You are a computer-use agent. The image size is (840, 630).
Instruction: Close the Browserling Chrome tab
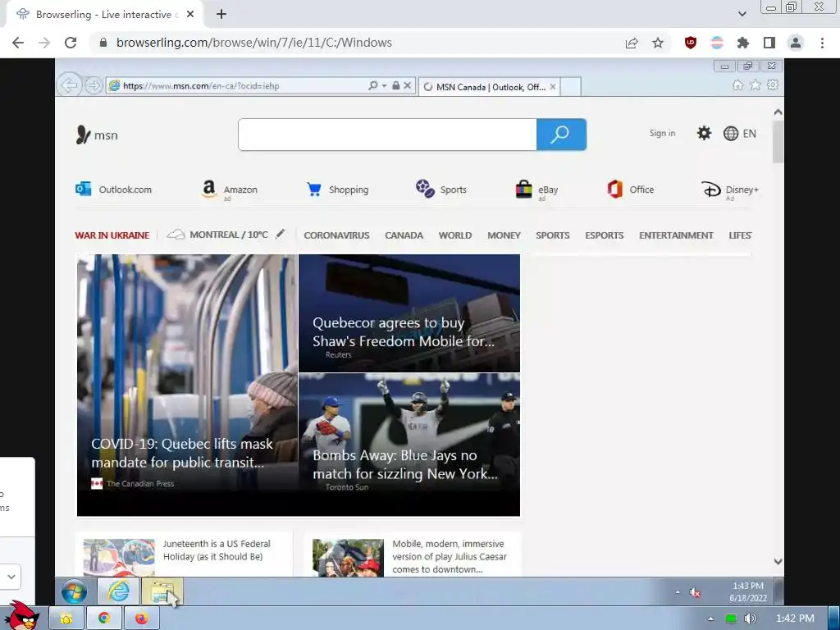click(190, 15)
